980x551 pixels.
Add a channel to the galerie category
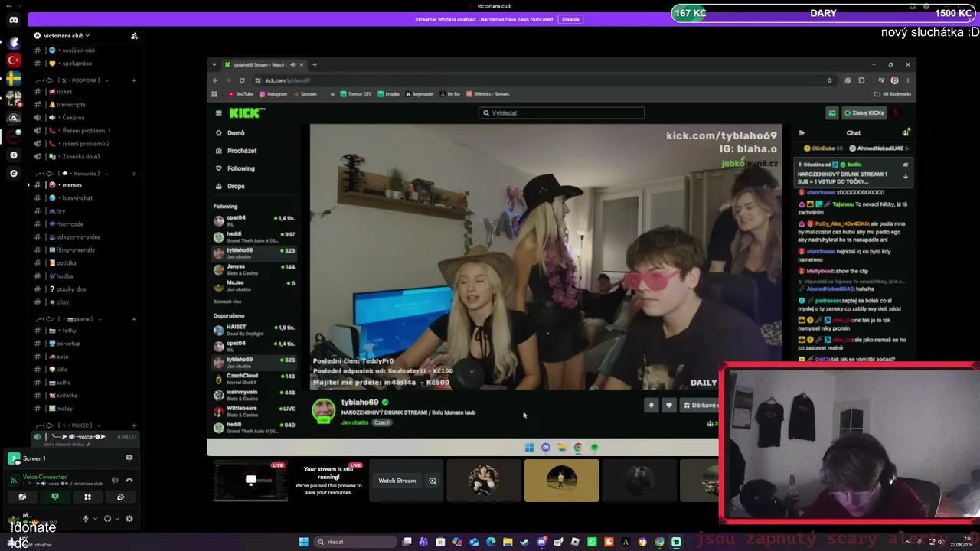[x=134, y=319]
